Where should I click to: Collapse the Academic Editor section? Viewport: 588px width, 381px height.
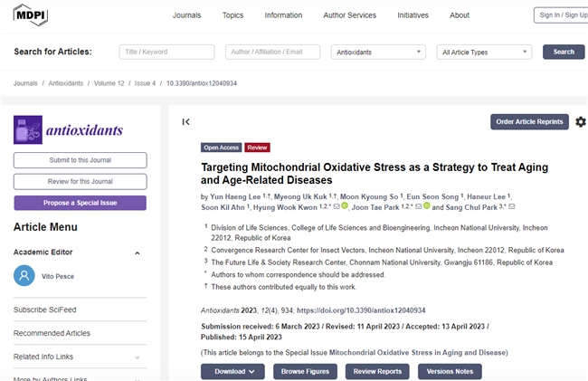click(x=137, y=252)
